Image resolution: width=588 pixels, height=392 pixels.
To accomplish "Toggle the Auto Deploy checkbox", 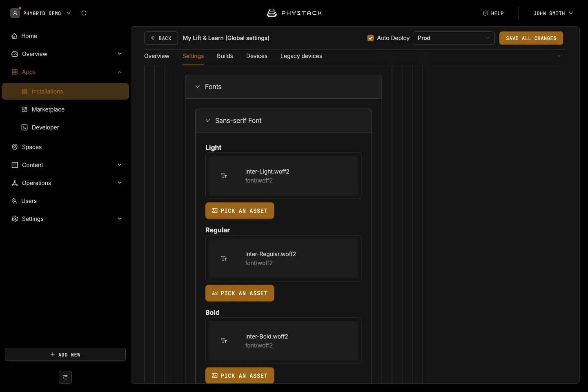I will [371, 38].
